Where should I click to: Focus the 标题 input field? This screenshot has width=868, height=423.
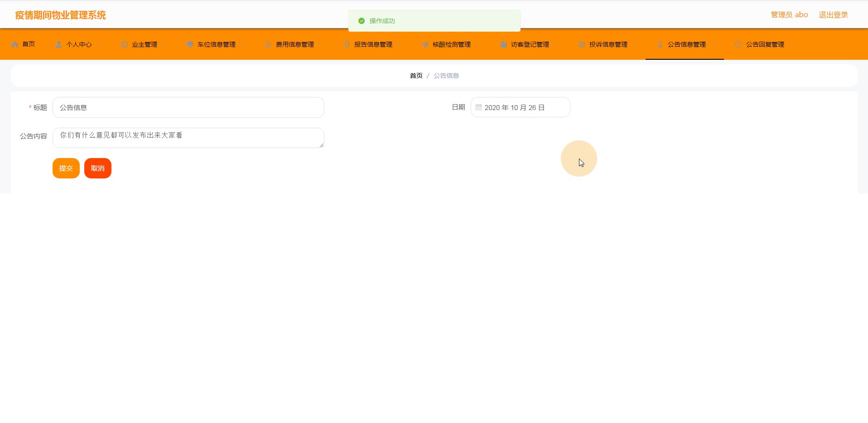pyautogui.click(x=188, y=107)
